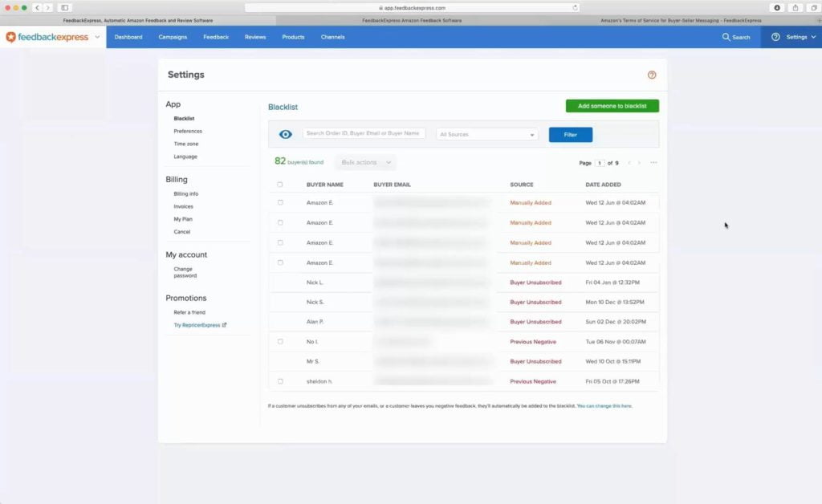822x504 pixels.
Task: Open My Plan in sidebar
Action: tap(183, 219)
